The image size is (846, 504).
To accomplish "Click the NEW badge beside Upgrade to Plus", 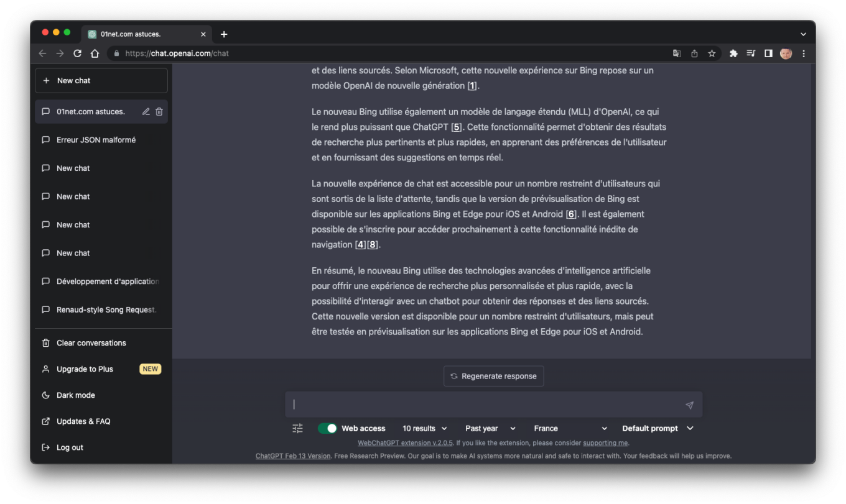I will coord(151,369).
